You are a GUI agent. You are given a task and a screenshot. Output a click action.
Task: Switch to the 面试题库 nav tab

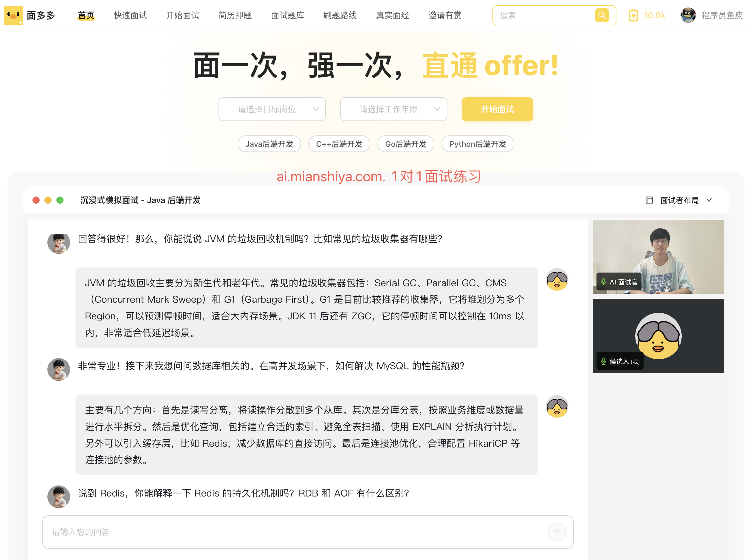coord(287,15)
